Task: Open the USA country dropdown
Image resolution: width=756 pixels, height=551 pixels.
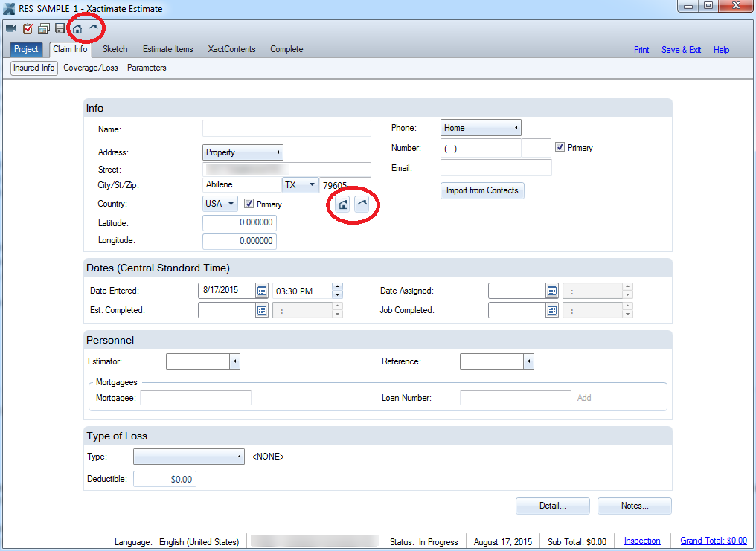Action: click(x=220, y=204)
